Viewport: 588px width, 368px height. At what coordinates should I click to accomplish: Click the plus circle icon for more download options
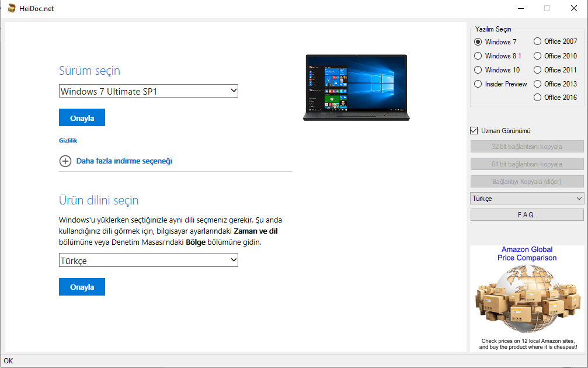point(65,161)
